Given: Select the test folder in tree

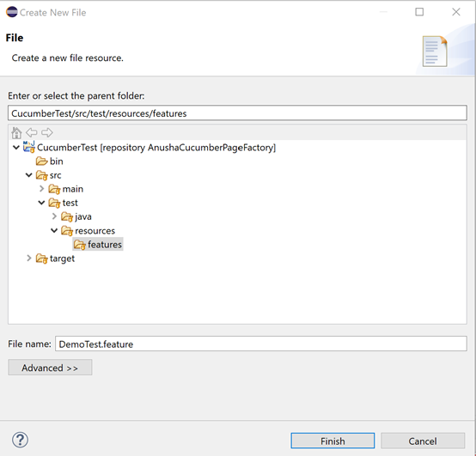Looking at the screenshot, I should point(70,203).
